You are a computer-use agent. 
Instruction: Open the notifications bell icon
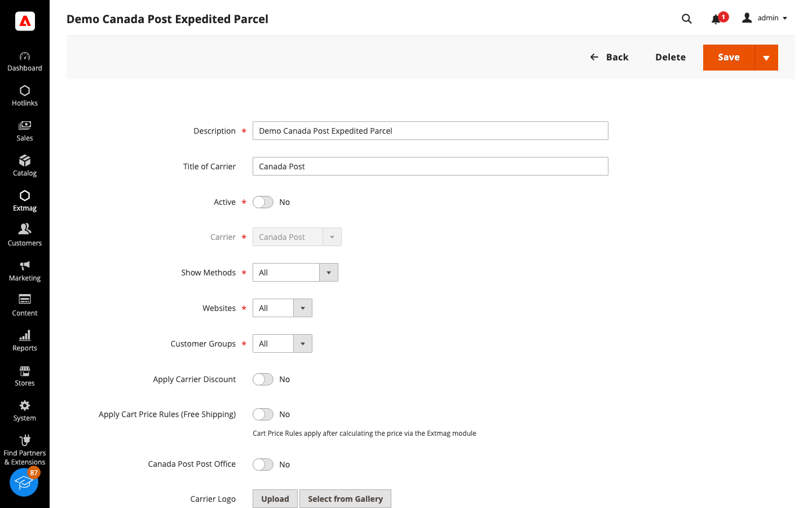click(x=716, y=19)
